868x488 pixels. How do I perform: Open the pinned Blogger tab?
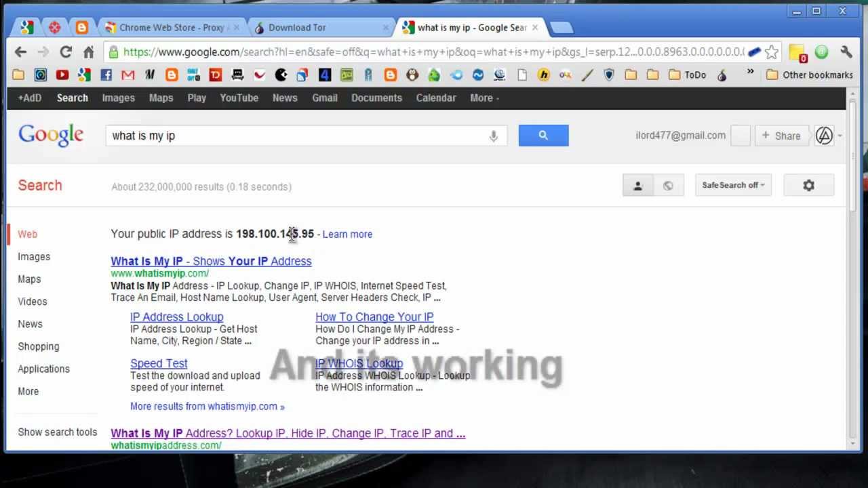point(82,28)
